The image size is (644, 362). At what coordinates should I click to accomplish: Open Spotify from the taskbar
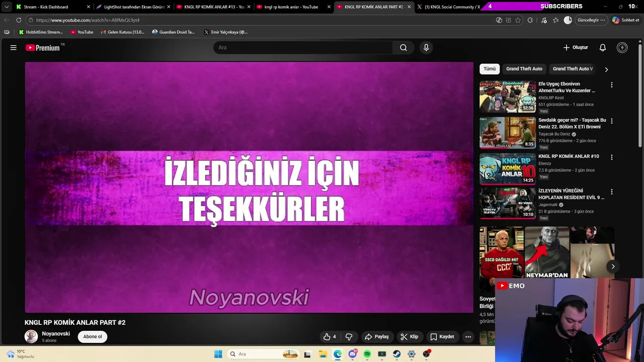pos(367,354)
